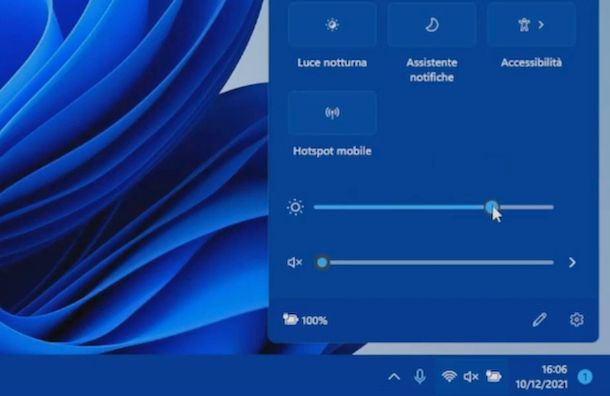
Task: Click the microphone tray icon
Action: coord(420,377)
